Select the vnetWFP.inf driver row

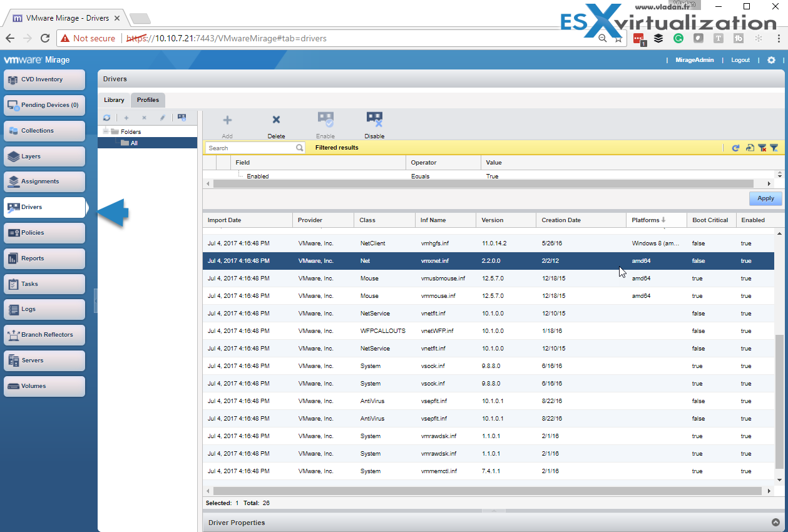(488, 331)
